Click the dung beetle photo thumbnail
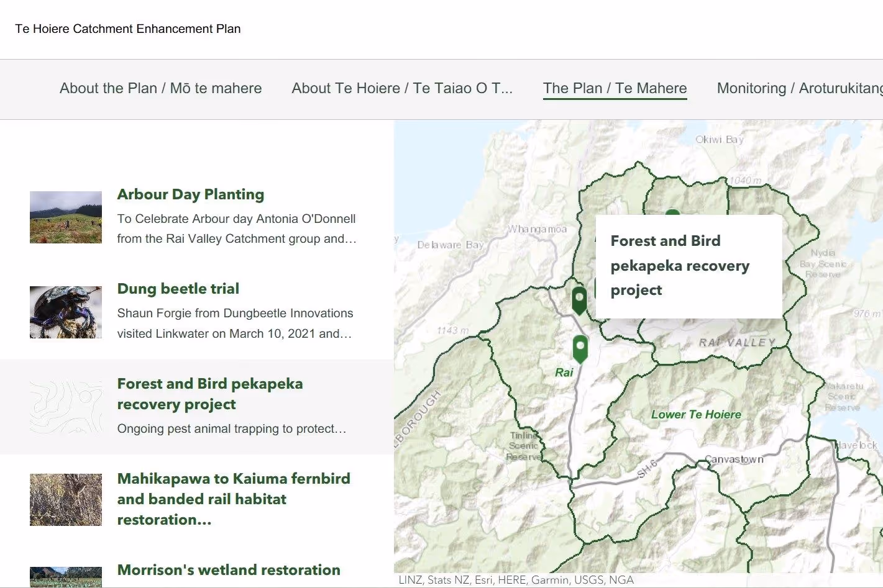The height and width of the screenshot is (588, 883). (65, 312)
